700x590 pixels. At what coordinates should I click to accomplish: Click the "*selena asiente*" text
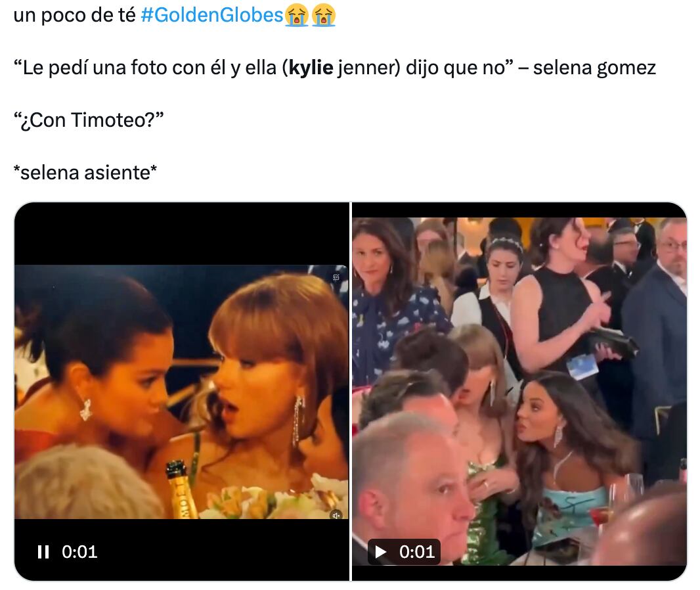point(85,173)
